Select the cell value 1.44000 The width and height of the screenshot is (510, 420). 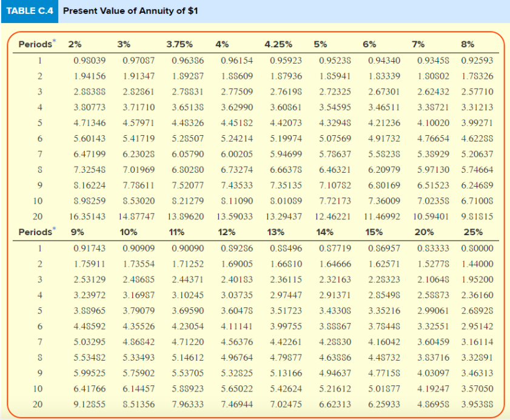477,264
